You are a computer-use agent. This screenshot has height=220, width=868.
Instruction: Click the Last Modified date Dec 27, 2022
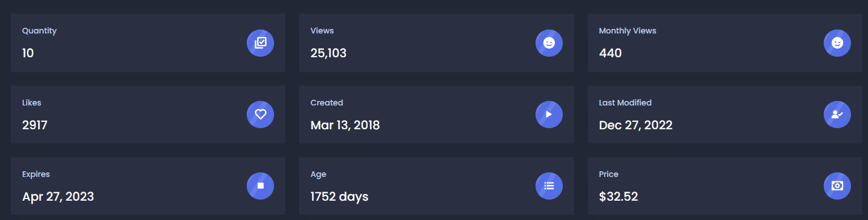[x=635, y=125]
